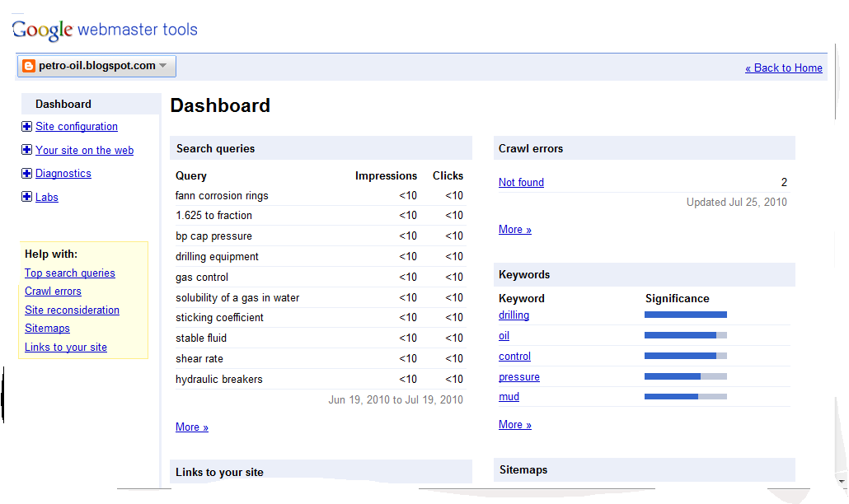Viewport: 849px width, 504px height.
Task: Click the significance bar for drilling
Action: (x=686, y=315)
